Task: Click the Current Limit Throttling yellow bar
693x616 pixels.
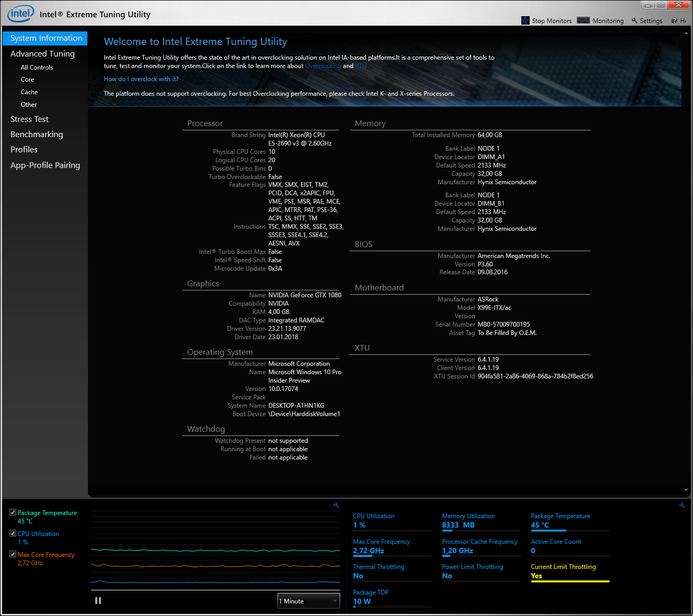Action: (570, 581)
